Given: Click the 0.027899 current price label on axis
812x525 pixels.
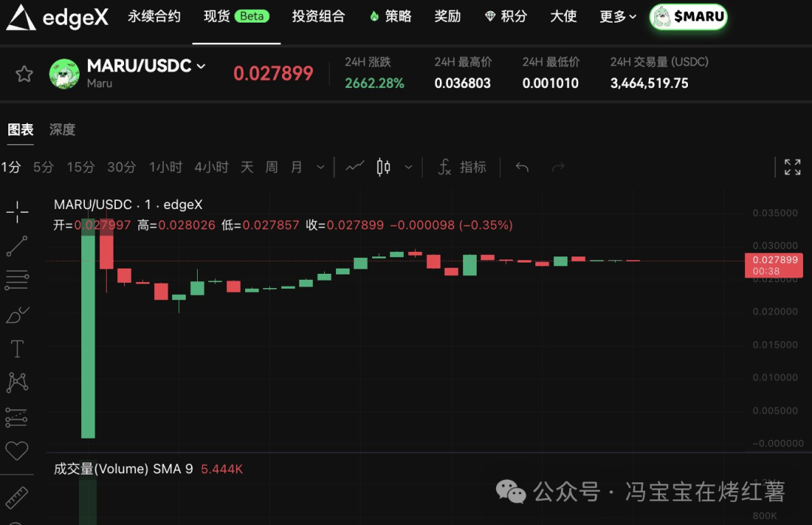Looking at the screenshot, I should tap(773, 260).
